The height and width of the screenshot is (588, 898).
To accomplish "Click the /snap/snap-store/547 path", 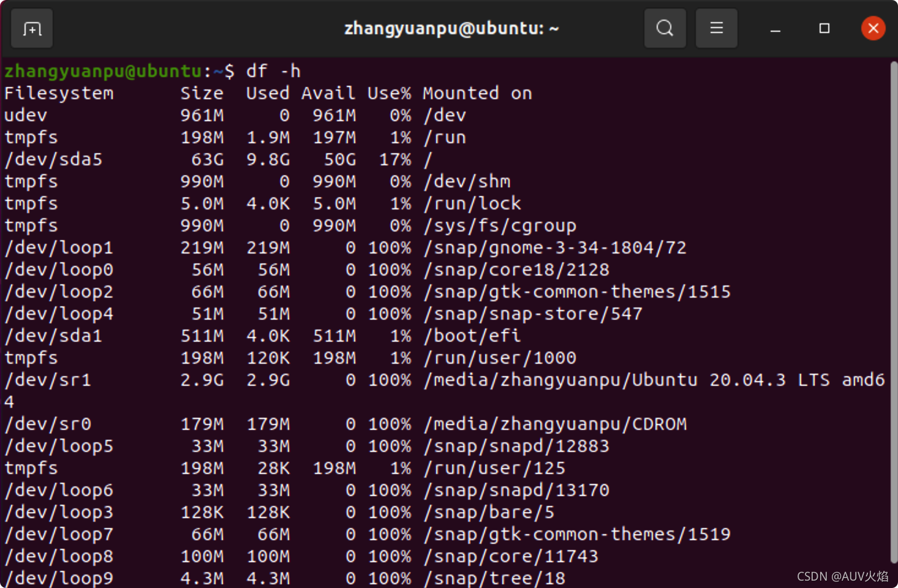I will 532,314.
